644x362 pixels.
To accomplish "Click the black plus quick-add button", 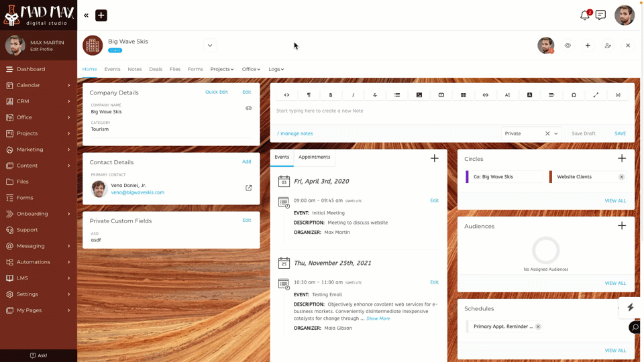I will (x=101, y=15).
